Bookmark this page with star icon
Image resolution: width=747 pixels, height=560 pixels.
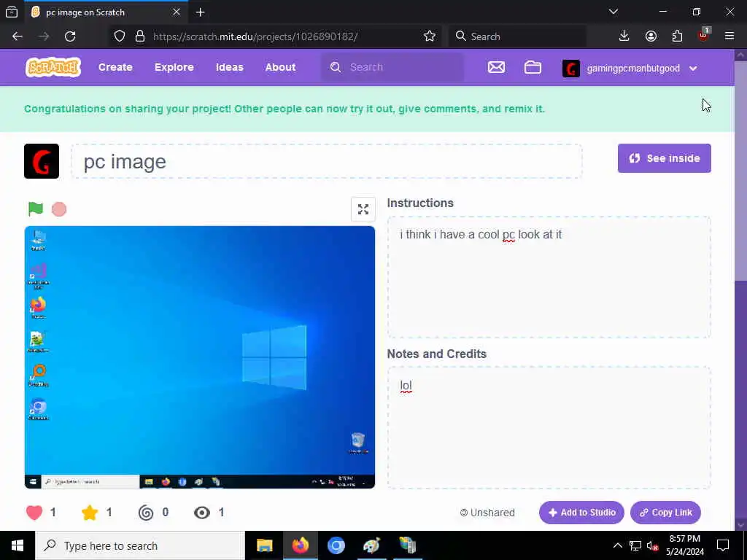pyautogui.click(x=429, y=36)
